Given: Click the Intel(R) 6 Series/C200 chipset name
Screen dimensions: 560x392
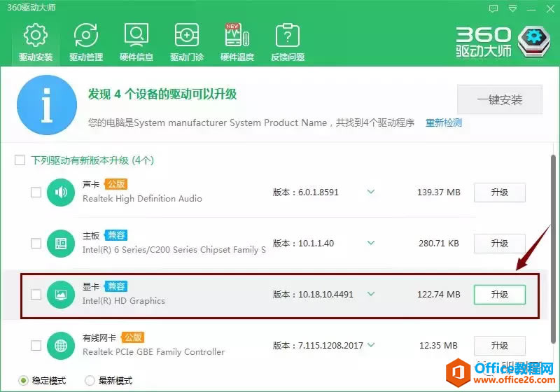Looking at the screenshot, I should (x=174, y=250).
